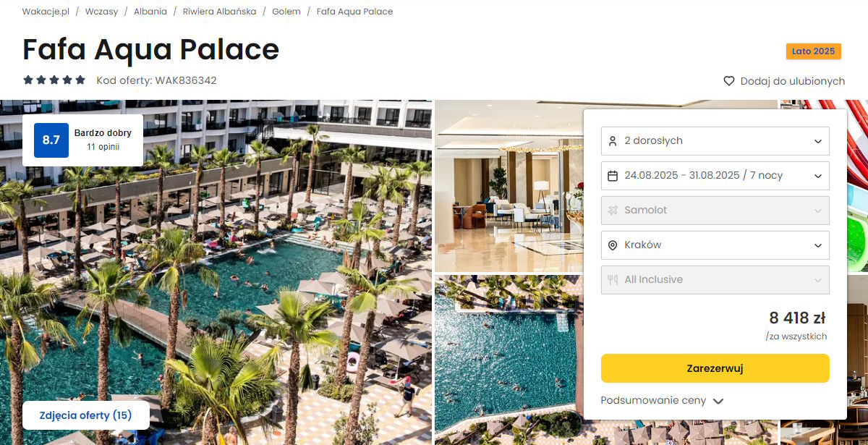Open the All Inclusive board dropdown
This screenshot has width=868, height=445.
click(x=715, y=279)
